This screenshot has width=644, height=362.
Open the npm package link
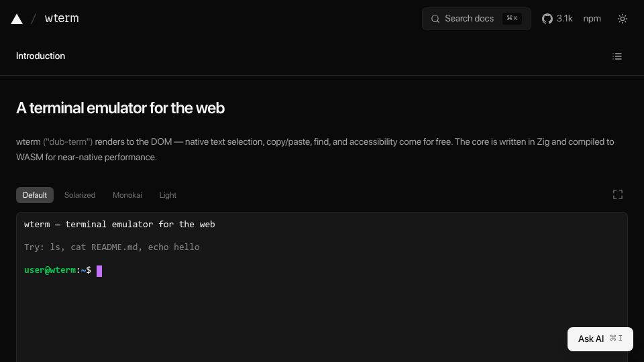tap(592, 19)
